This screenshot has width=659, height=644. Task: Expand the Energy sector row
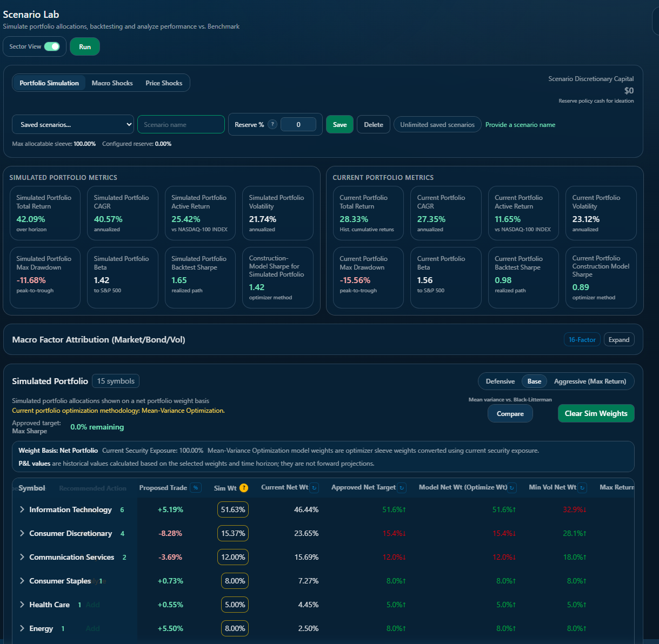coord(22,628)
